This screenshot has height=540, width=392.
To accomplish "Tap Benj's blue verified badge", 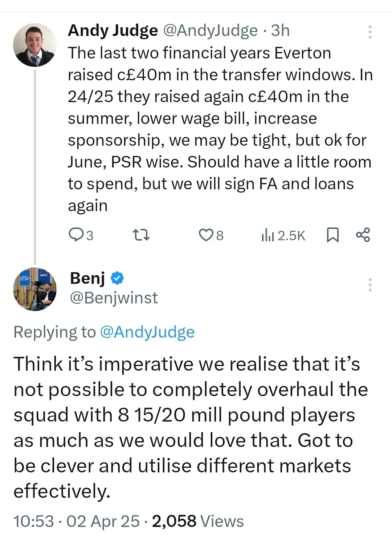I will (117, 278).
